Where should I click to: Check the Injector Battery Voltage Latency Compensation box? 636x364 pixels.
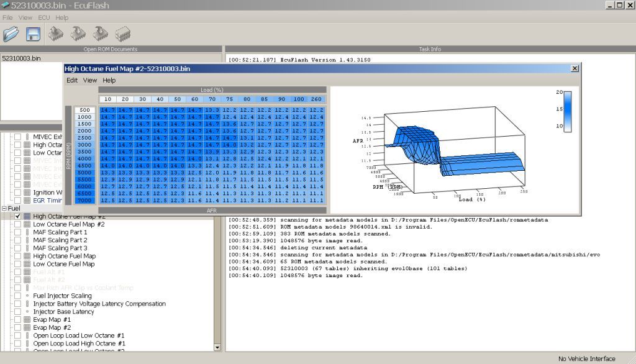coord(17,304)
